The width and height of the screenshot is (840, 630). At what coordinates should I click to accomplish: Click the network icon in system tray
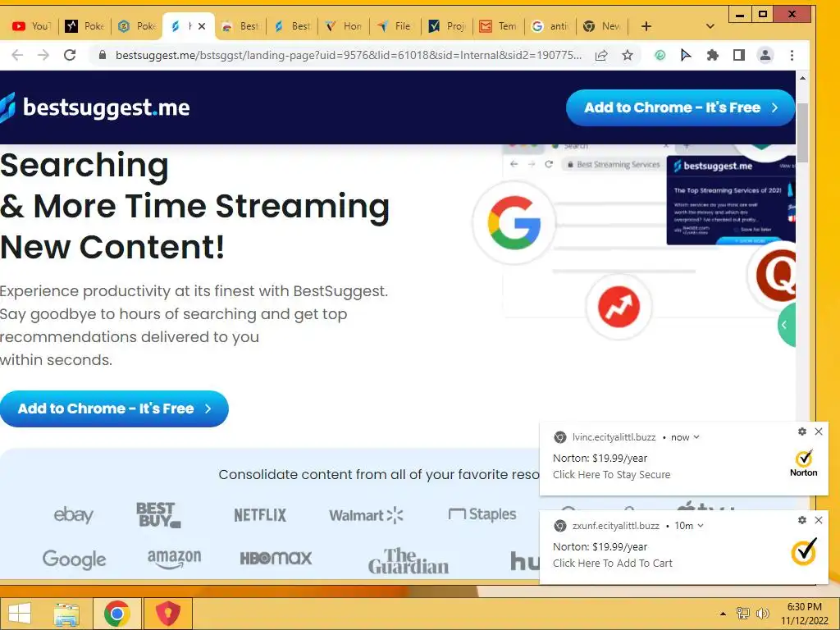click(743, 614)
